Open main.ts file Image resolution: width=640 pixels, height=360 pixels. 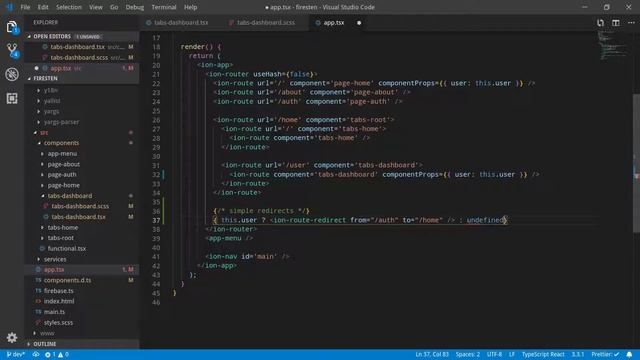click(x=54, y=312)
